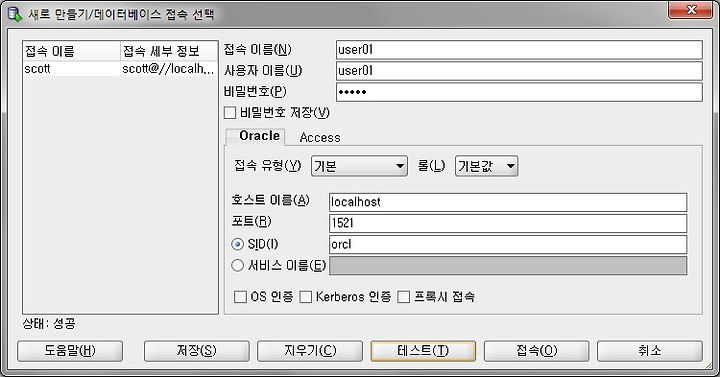Viewport: 720px width, 377px height.
Task: Click the 사용자 이름 input field
Action: (519, 71)
